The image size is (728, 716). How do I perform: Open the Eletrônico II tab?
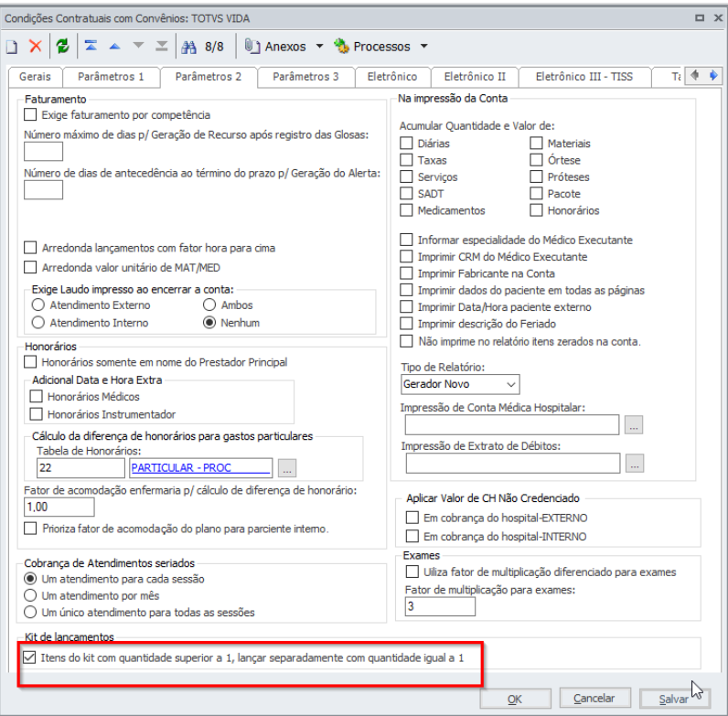[x=475, y=77]
